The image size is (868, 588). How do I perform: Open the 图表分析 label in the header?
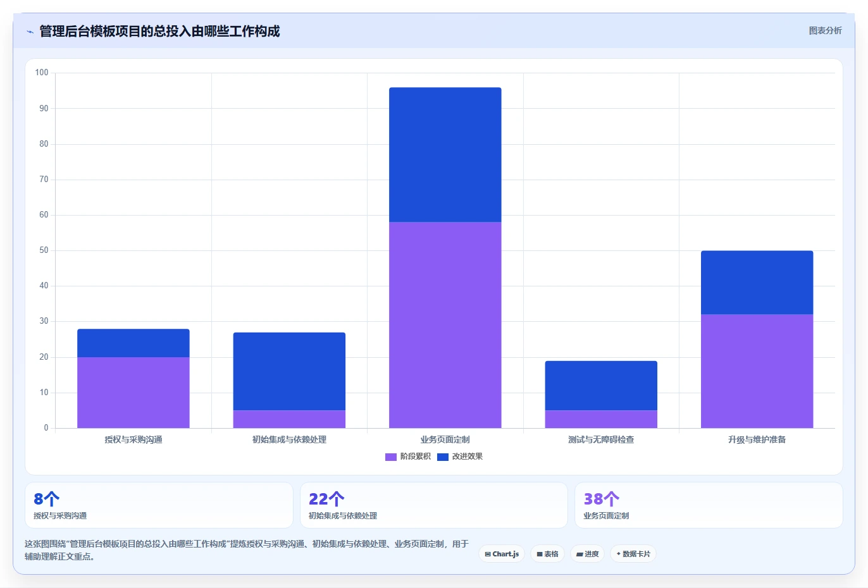tap(825, 30)
